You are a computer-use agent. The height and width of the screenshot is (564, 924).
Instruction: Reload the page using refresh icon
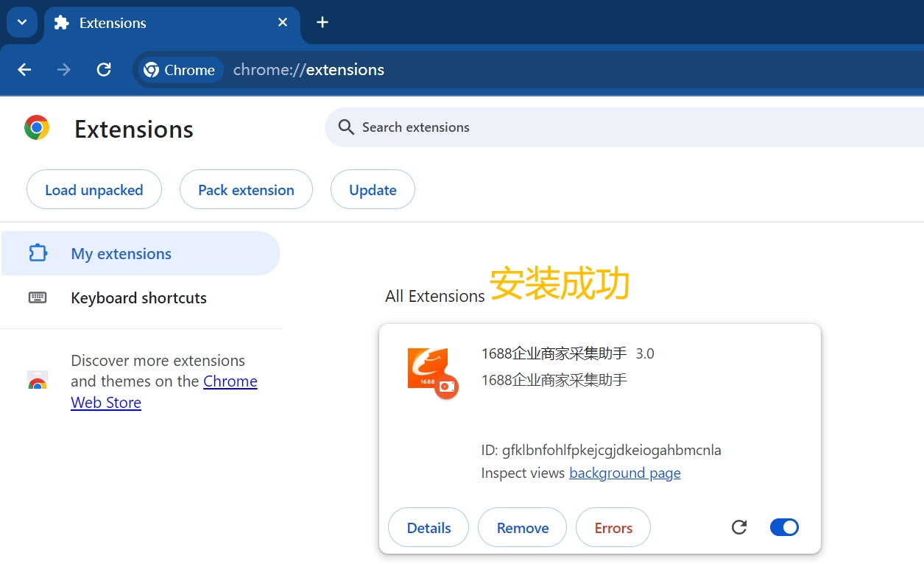click(x=104, y=70)
